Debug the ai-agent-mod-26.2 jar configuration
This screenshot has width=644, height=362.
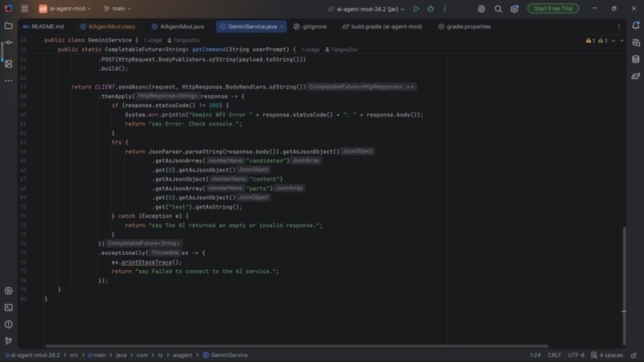[431, 9]
